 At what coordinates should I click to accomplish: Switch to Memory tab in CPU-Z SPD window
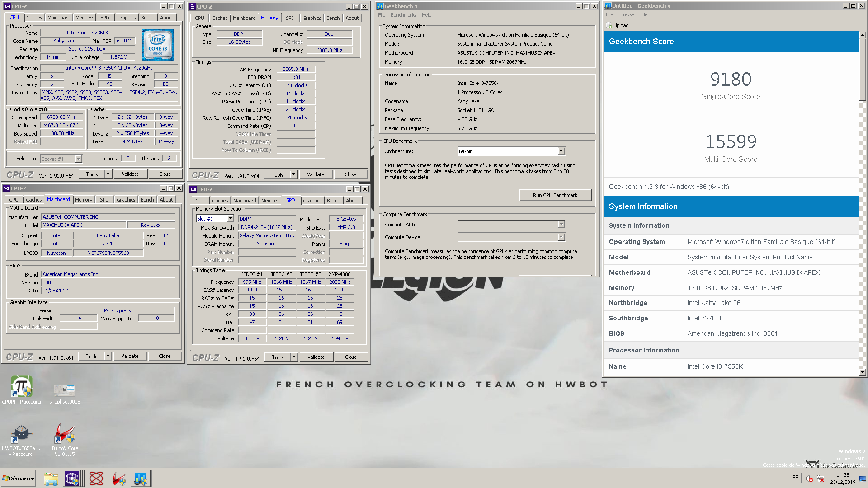[270, 201]
